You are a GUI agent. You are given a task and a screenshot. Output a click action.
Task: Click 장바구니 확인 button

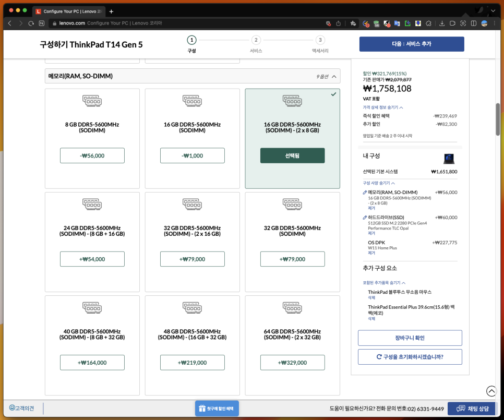410,338
